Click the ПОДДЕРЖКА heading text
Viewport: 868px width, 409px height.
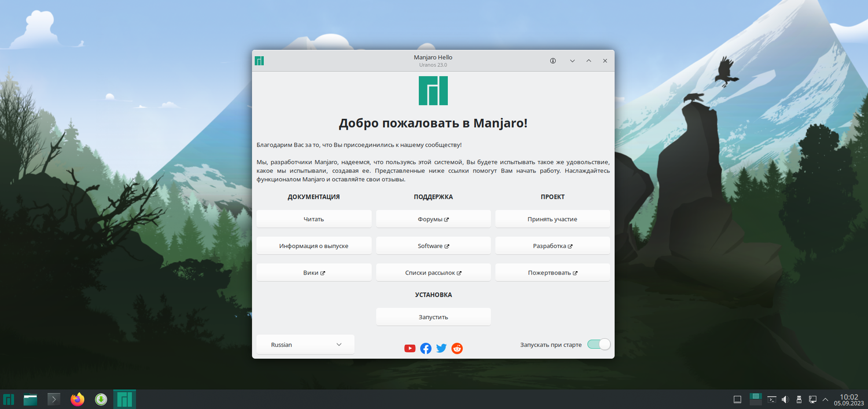tap(433, 197)
